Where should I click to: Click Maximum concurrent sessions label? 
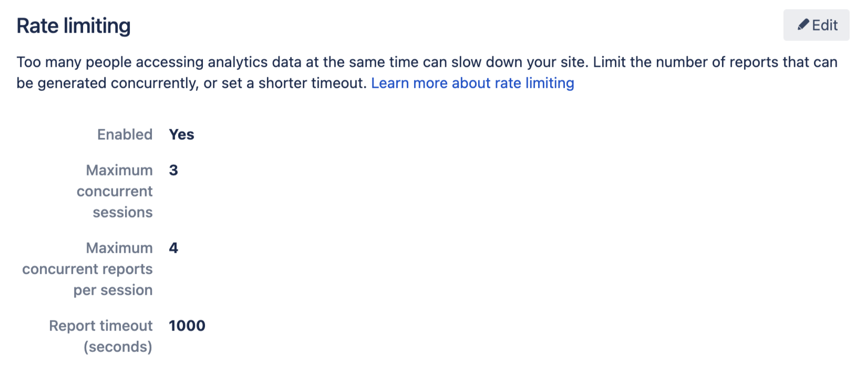point(115,191)
